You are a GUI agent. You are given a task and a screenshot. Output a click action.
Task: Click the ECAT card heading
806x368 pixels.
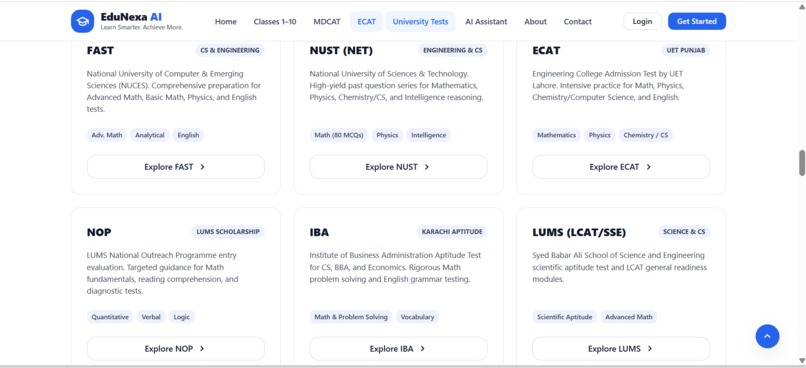(x=546, y=50)
